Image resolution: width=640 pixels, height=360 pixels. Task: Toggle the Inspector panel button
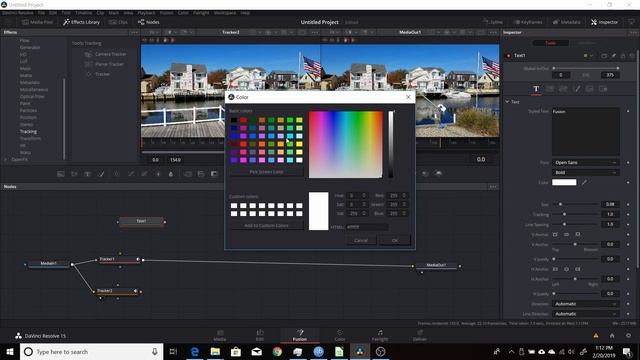[x=604, y=22]
